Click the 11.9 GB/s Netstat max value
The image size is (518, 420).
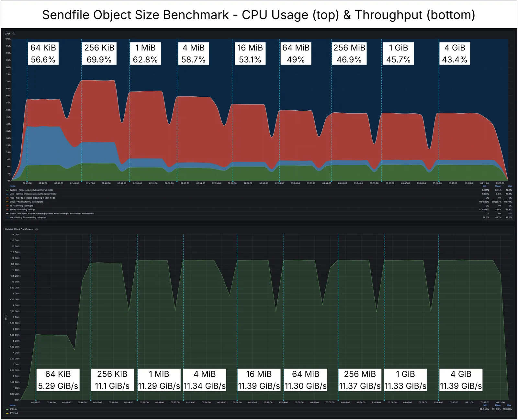click(508, 409)
